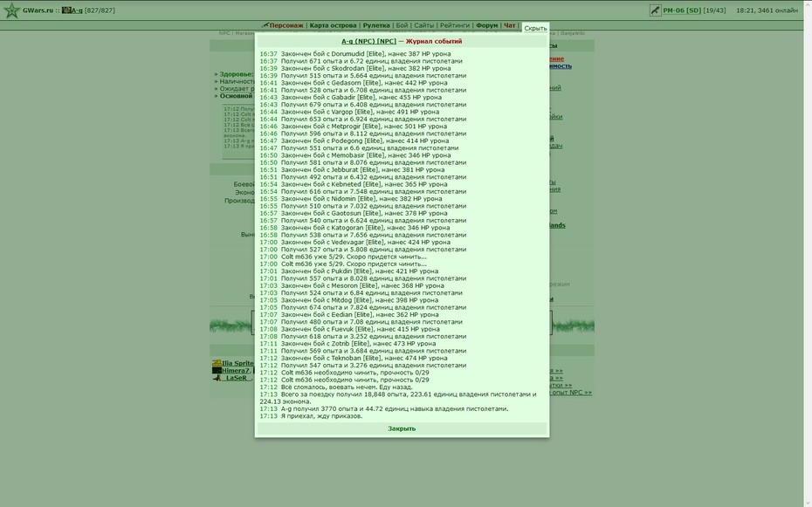Click the scrollbar up arrow

click(x=808, y=3)
